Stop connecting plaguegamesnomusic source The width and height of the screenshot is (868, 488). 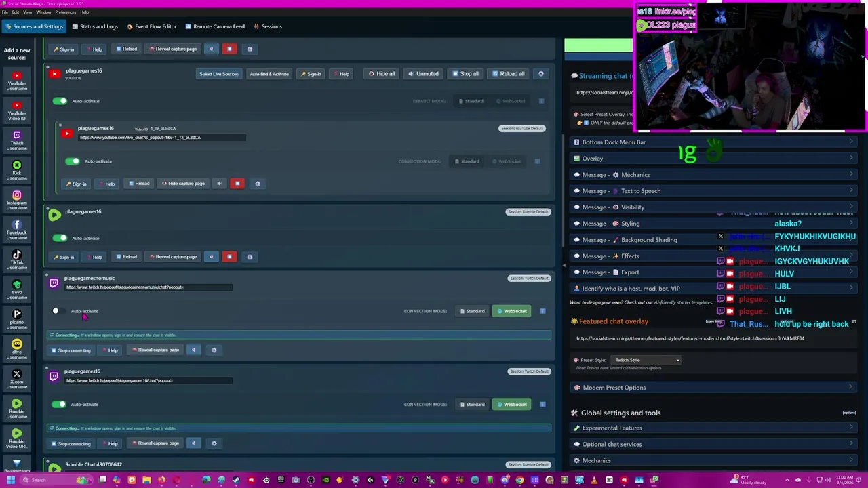click(71, 350)
